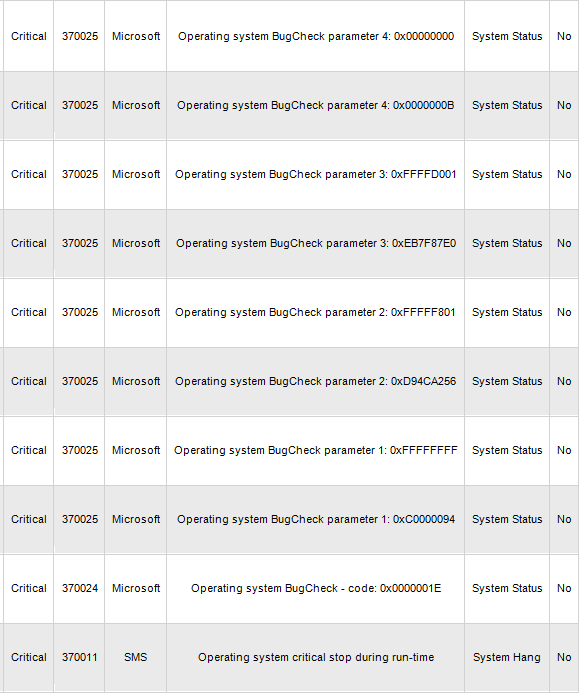Click event ID 370011 cell

click(80, 657)
